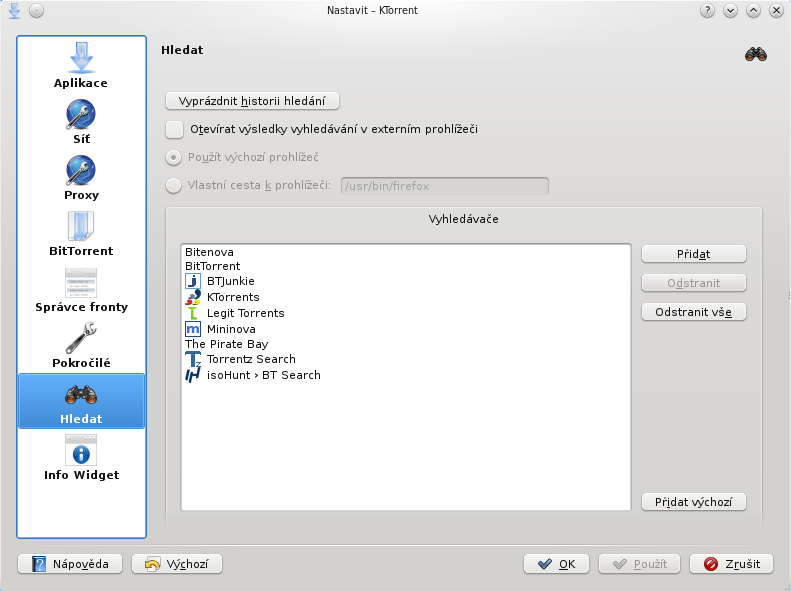Click the Odstranit vše button
The width and height of the screenshot is (791, 591).
coord(694,312)
